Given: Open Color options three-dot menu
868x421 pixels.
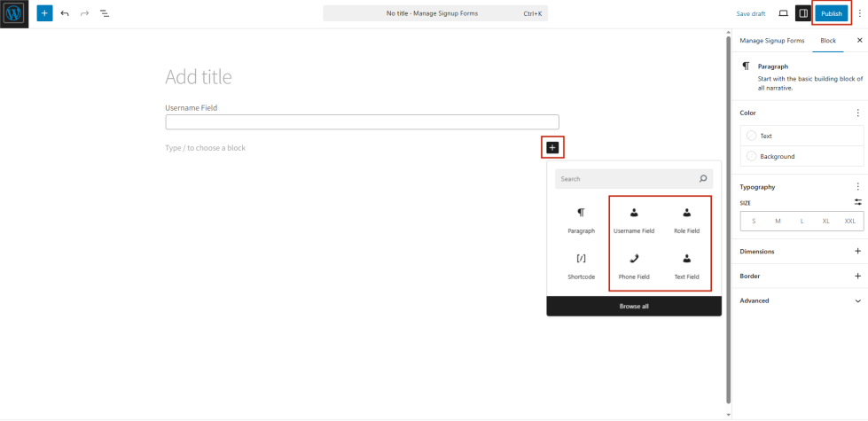Looking at the screenshot, I should (x=858, y=113).
